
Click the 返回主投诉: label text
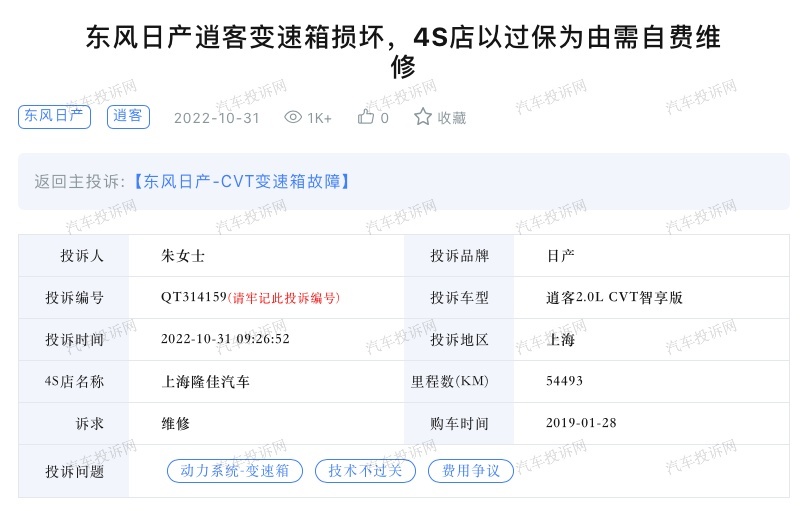[x=80, y=181]
